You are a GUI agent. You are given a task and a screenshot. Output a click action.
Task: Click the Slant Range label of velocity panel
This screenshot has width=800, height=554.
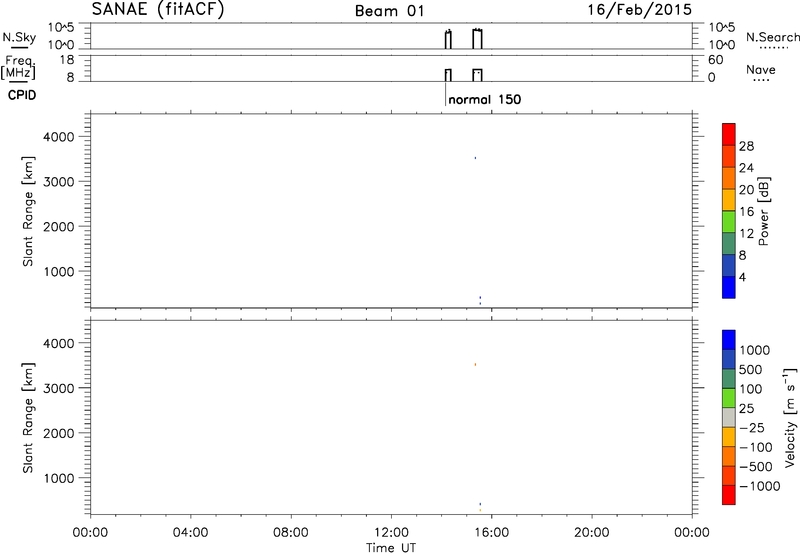point(28,418)
